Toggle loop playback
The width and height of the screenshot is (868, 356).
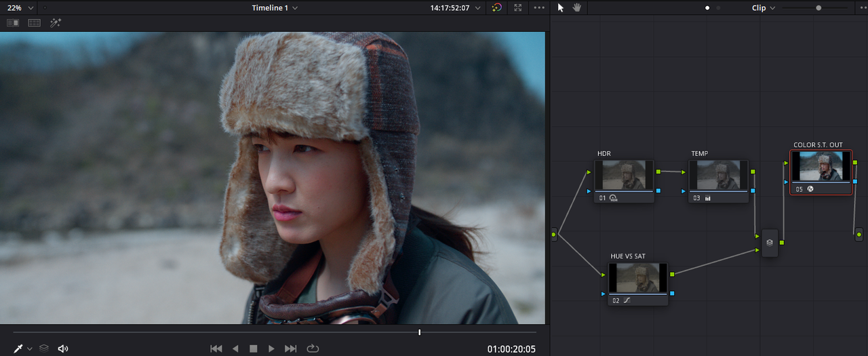(313, 349)
